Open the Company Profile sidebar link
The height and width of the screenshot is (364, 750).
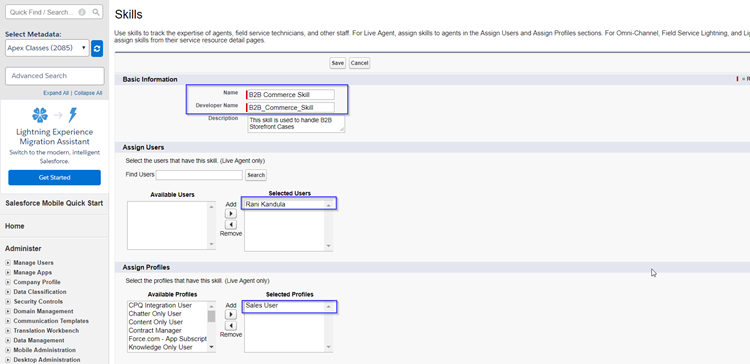pyautogui.click(x=37, y=282)
